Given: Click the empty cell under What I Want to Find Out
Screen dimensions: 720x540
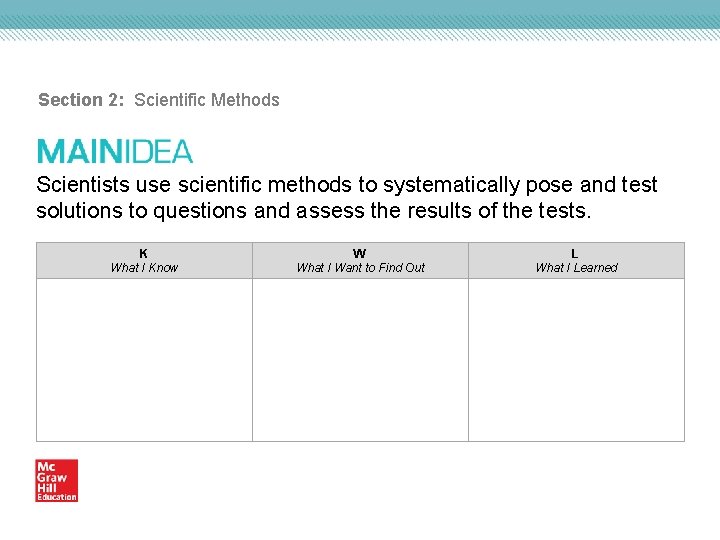Looking at the screenshot, I should pos(360,359).
